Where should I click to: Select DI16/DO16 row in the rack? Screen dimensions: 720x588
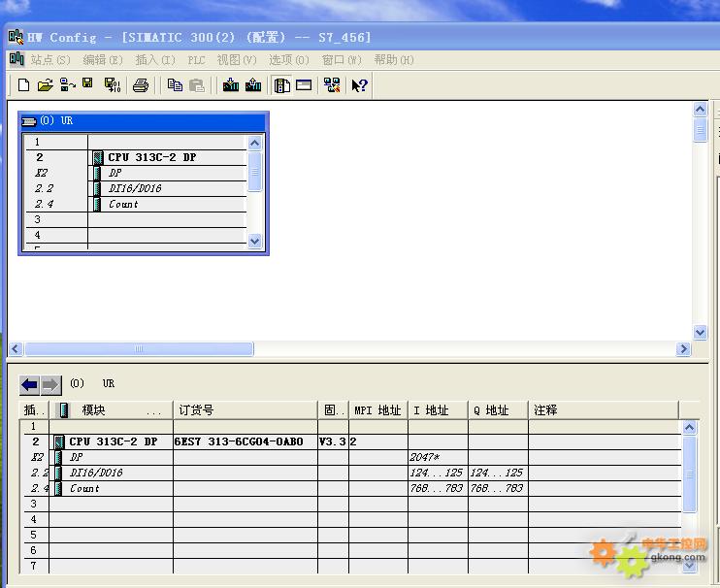[x=135, y=188]
